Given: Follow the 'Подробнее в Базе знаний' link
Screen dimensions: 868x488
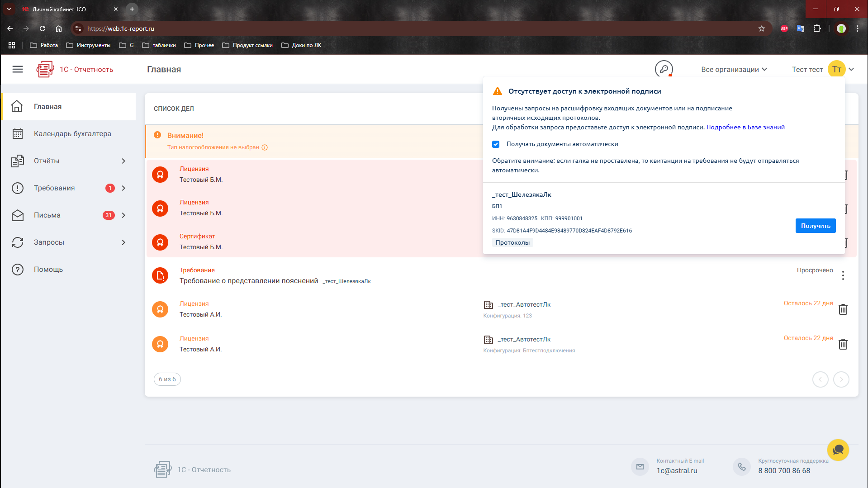Looking at the screenshot, I should point(745,127).
